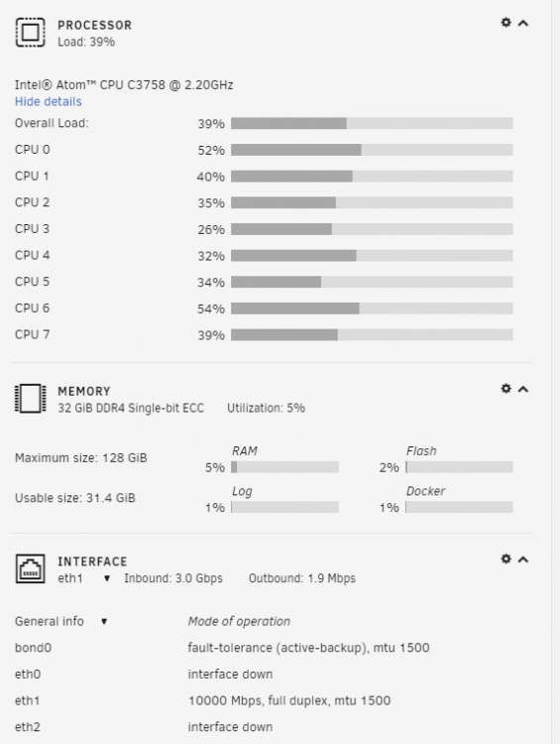Collapse the Memory panel chevron
This screenshot has height=744, width=560.
[523, 389]
